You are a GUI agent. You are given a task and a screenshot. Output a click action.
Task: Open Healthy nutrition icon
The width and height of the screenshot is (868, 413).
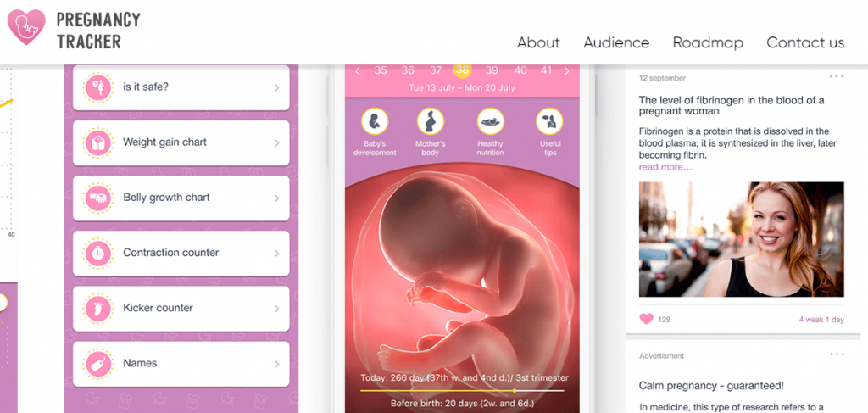click(x=491, y=121)
